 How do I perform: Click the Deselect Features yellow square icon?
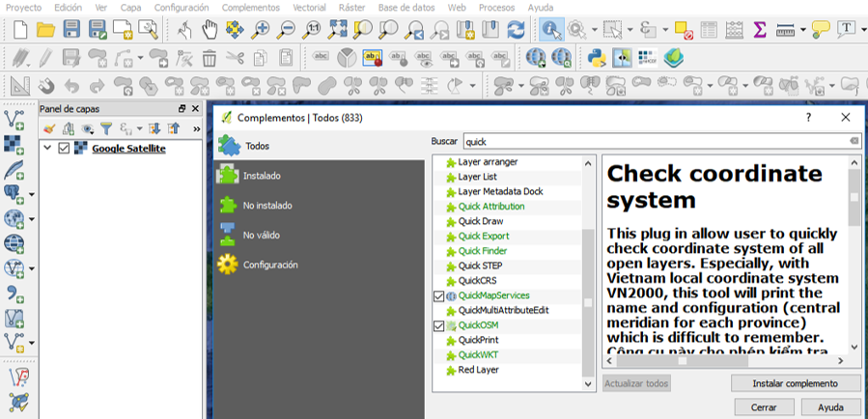[x=685, y=30]
